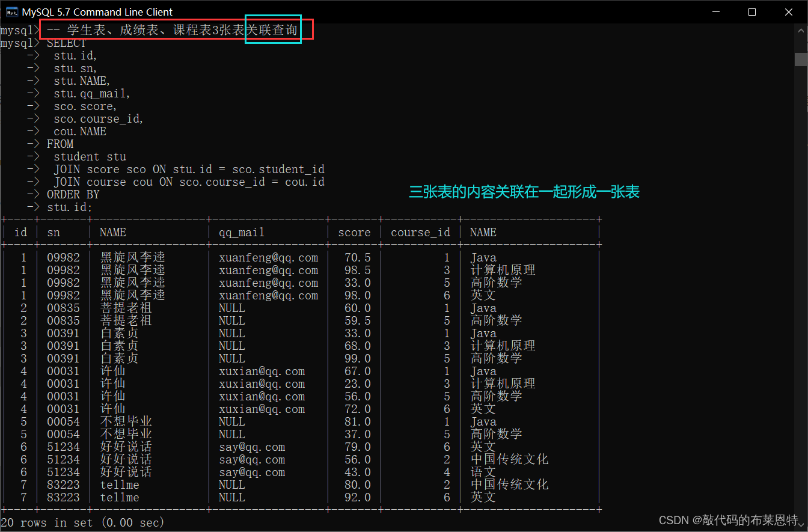Viewport: 808px width, 532px height.
Task: Click the 'id' column header
Action: [x=20, y=232]
